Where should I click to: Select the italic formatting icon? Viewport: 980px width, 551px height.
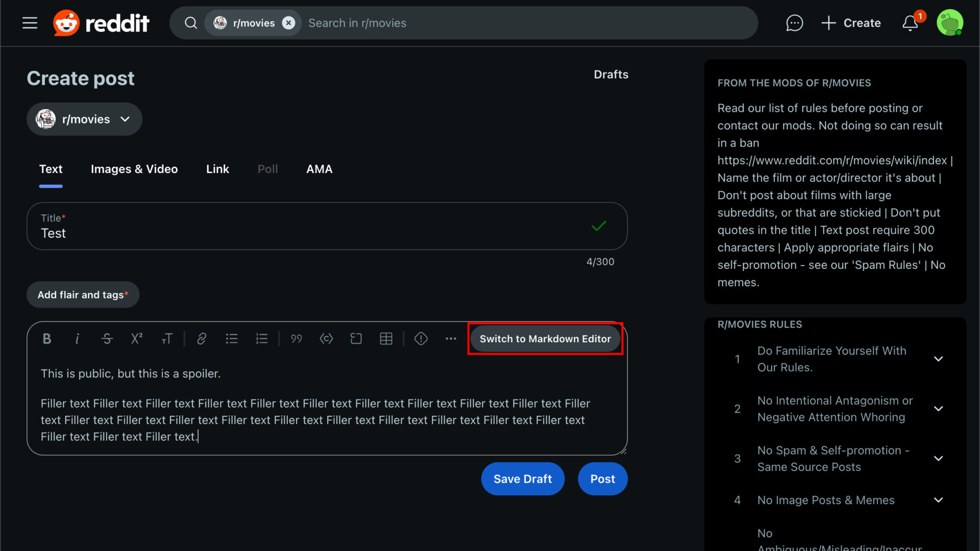click(77, 338)
